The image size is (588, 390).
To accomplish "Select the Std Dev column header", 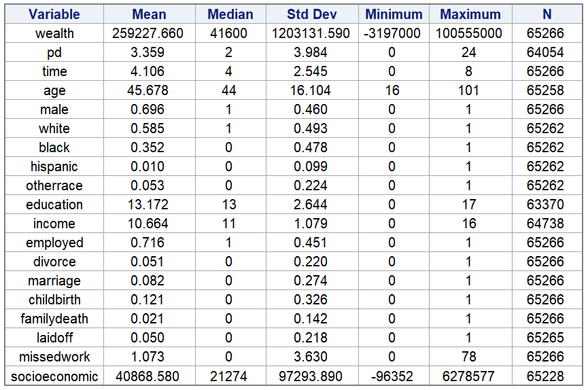I will point(311,14).
